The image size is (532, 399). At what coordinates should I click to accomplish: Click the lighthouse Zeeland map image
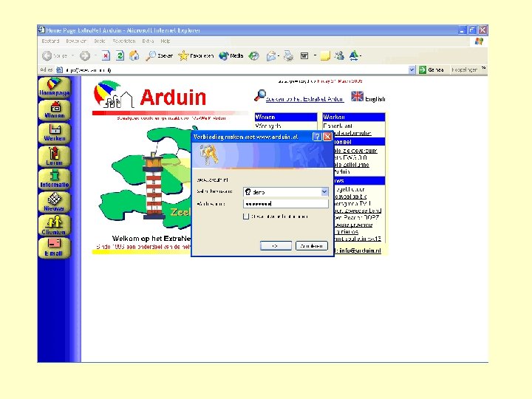tap(146, 178)
